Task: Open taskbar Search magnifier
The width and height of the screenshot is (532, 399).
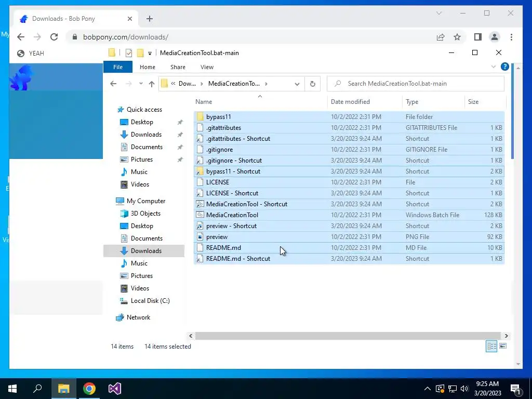Action: coord(37,389)
